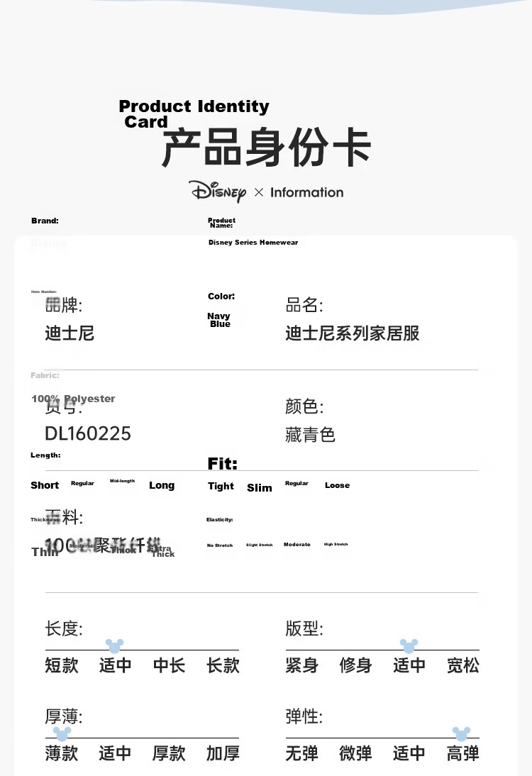The image size is (532, 776).
Task: Select 适中 under the 长度 scale
Action: click(116, 665)
